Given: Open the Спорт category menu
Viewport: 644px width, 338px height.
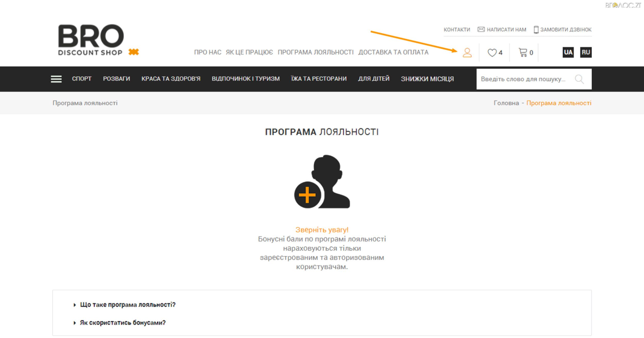Looking at the screenshot, I should pyautogui.click(x=82, y=79).
